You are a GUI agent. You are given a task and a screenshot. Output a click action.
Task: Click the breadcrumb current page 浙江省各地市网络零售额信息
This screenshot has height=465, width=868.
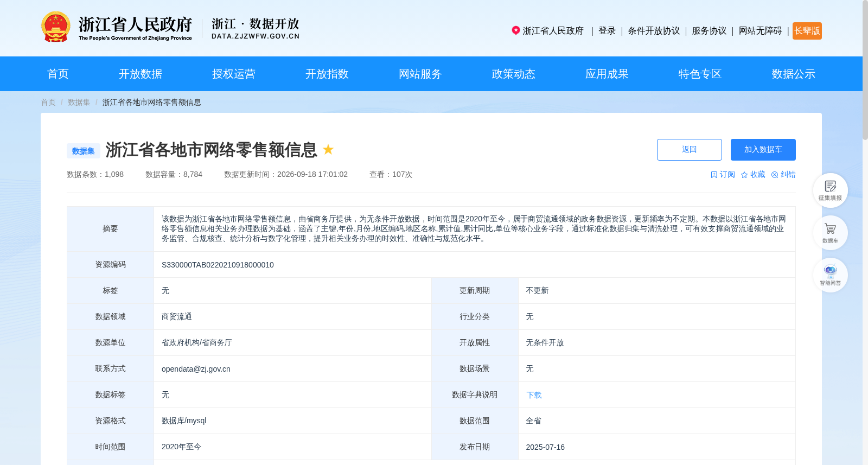click(x=152, y=102)
